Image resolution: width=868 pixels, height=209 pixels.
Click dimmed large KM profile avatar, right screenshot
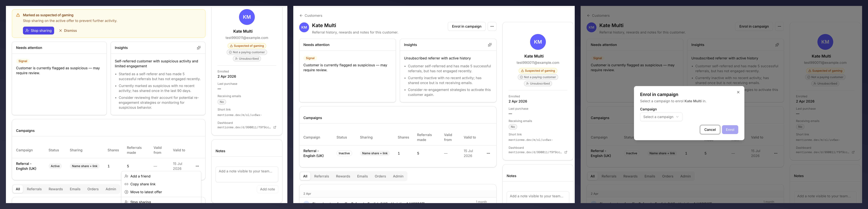click(x=825, y=42)
